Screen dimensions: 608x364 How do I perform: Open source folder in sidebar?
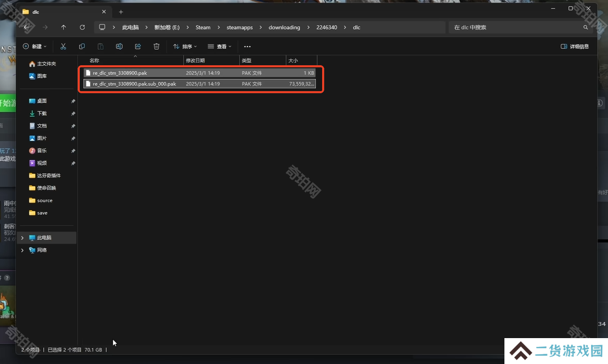(x=41, y=200)
